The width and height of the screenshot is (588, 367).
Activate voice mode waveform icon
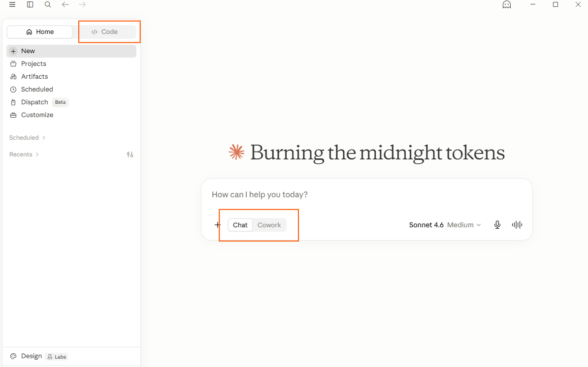(x=517, y=225)
